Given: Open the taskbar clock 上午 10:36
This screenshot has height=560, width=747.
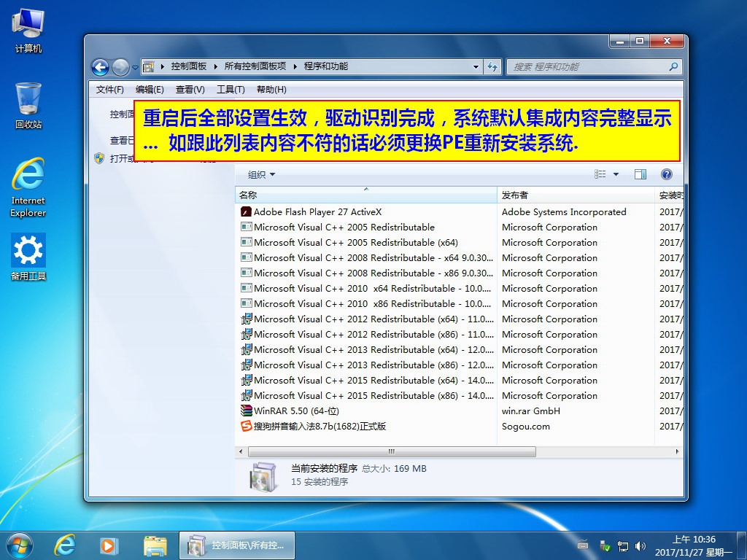Looking at the screenshot, I should click(694, 545).
